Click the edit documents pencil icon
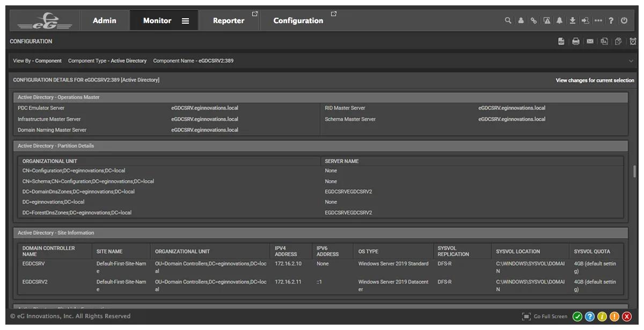Screen dimensions: 644x330 pos(618,41)
